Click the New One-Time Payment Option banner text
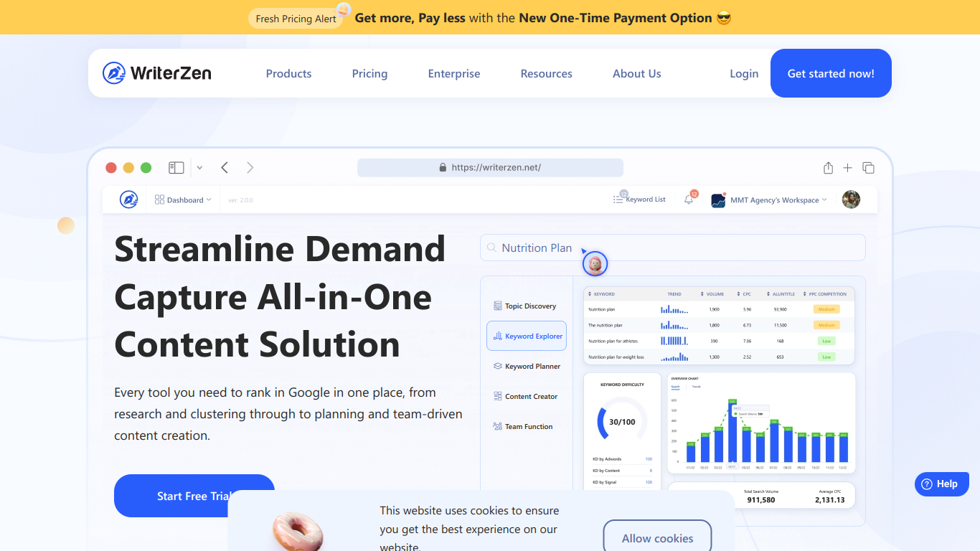Screen dimensions: 980x551 pos(615,18)
